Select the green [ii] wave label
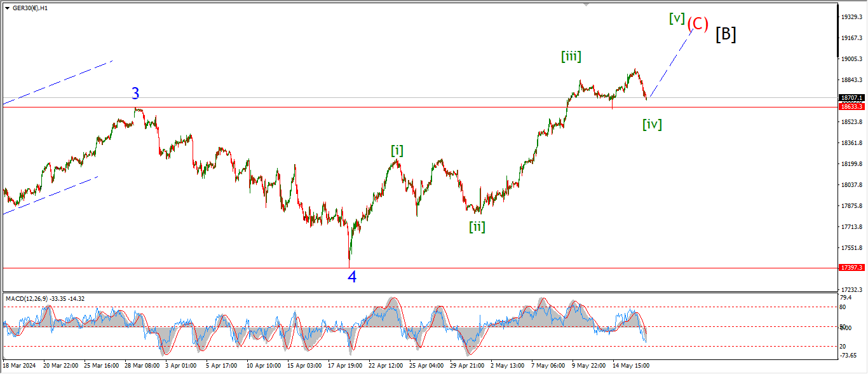This screenshot has width=868, height=374. [x=477, y=226]
